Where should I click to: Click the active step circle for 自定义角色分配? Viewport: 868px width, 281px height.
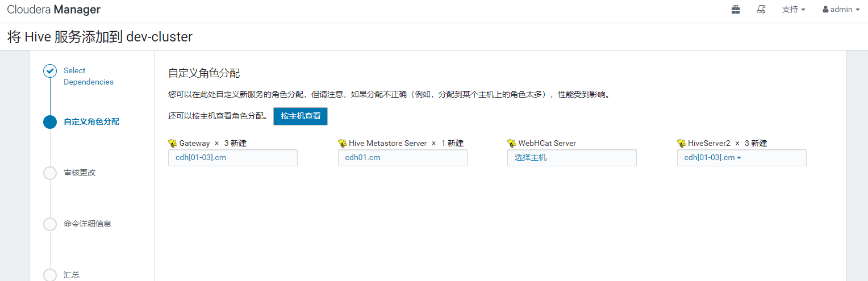point(50,121)
